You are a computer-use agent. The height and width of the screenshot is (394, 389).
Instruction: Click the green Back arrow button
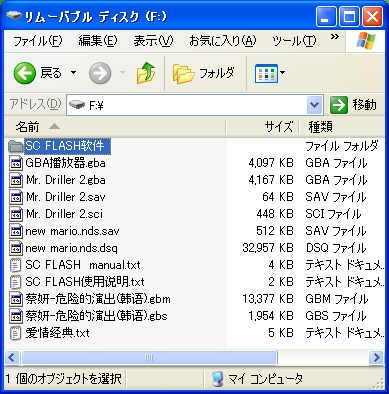25,73
